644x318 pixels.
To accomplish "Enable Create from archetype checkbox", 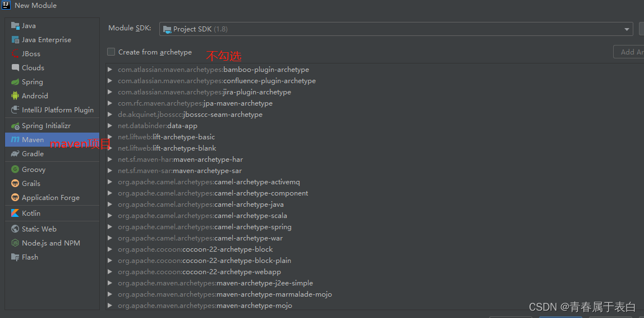I will [111, 52].
